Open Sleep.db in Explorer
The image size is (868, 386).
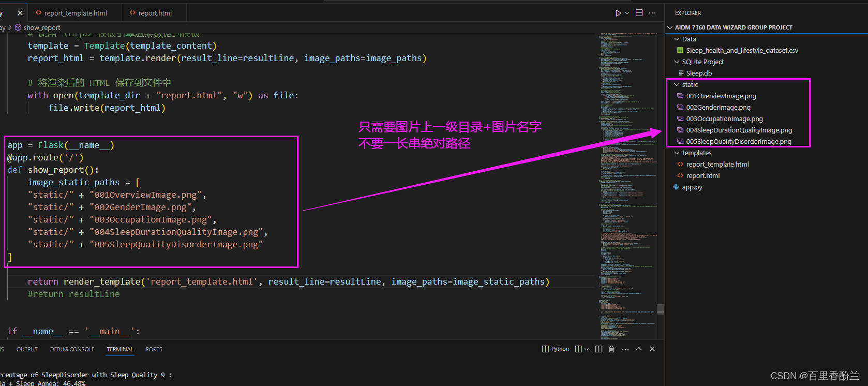(699, 73)
